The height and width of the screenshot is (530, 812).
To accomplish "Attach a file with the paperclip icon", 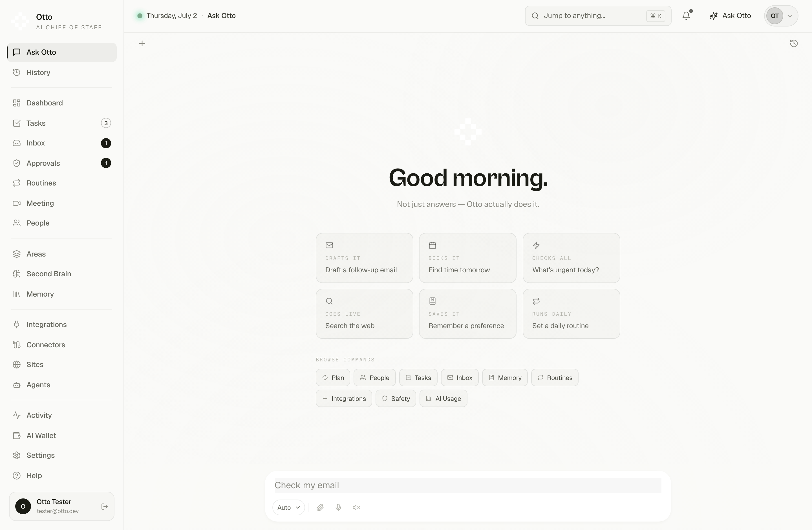I will [320, 507].
